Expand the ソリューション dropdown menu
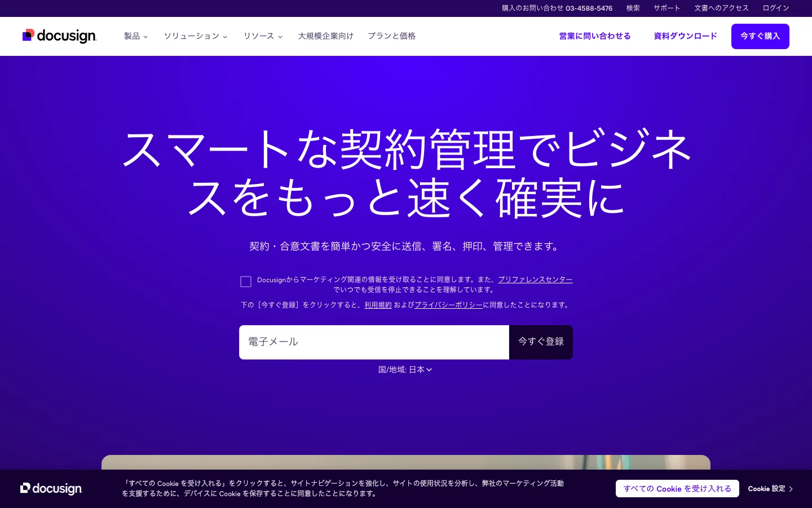Image resolution: width=812 pixels, height=508 pixels. pyautogui.click(x=196, y=36)
